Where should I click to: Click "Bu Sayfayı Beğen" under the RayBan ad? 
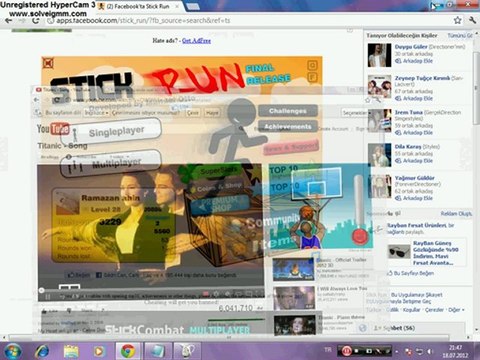coord(411,273)
